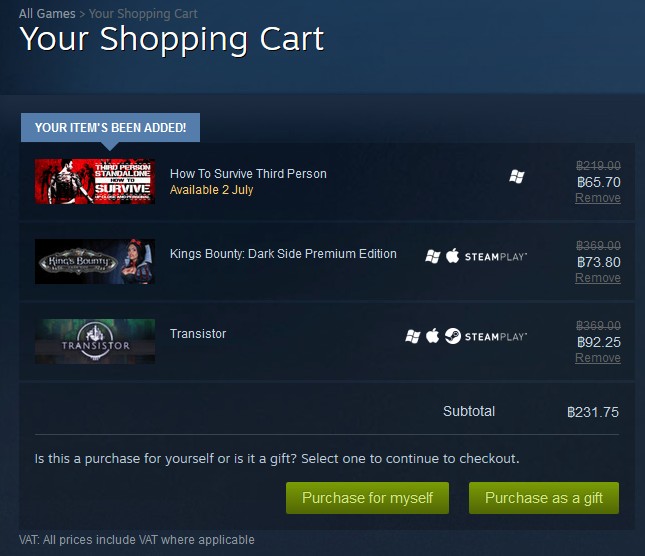Viewport: 645px width, 556px height.
Task: Click the Transistor game title
Action: [x=198, y=334]
